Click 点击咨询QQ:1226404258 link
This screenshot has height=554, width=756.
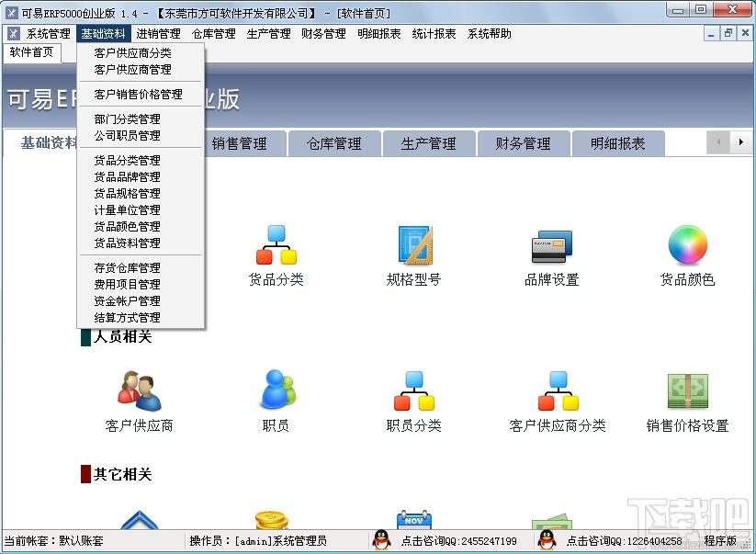click(x=624, y=541)
